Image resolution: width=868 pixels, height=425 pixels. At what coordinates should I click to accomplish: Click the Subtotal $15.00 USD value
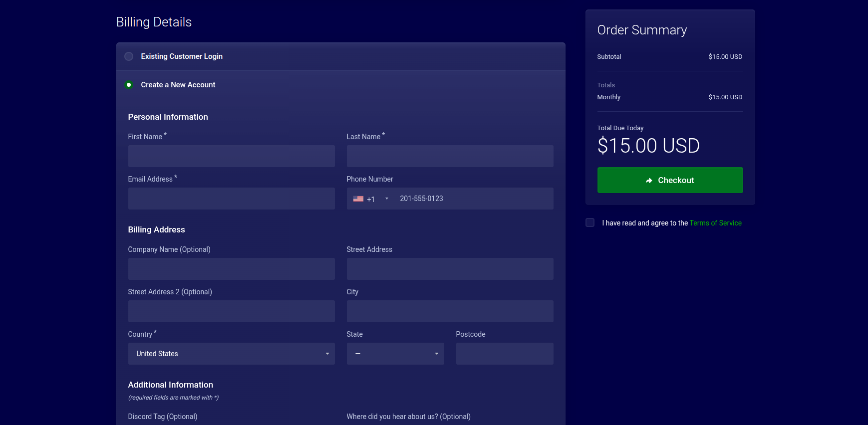point(725,57)
